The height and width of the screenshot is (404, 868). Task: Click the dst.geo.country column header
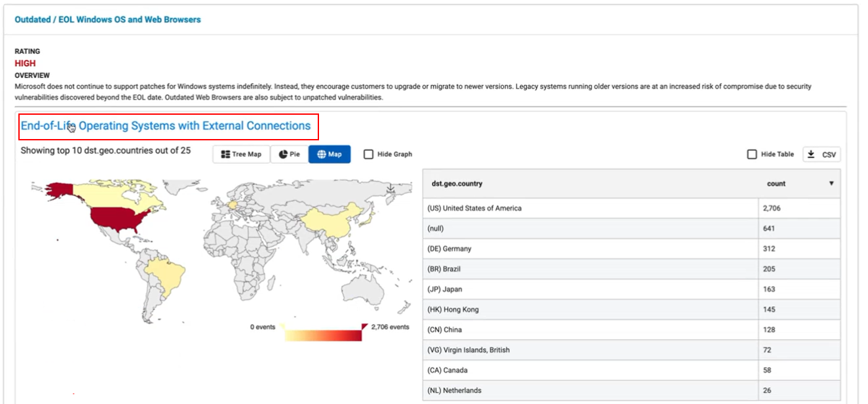coord(457,184)
